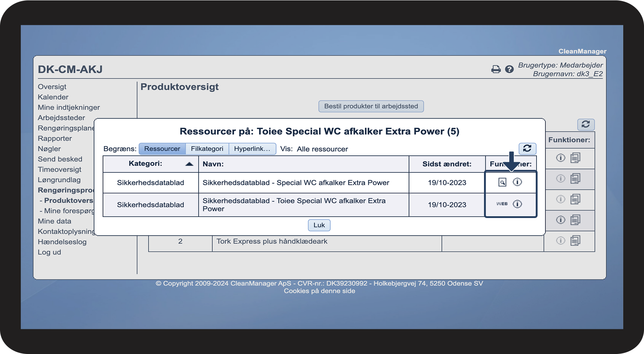Select the Filkategori filter tab
This screenshot has height=354, width=644.
(x=207, y=149)
